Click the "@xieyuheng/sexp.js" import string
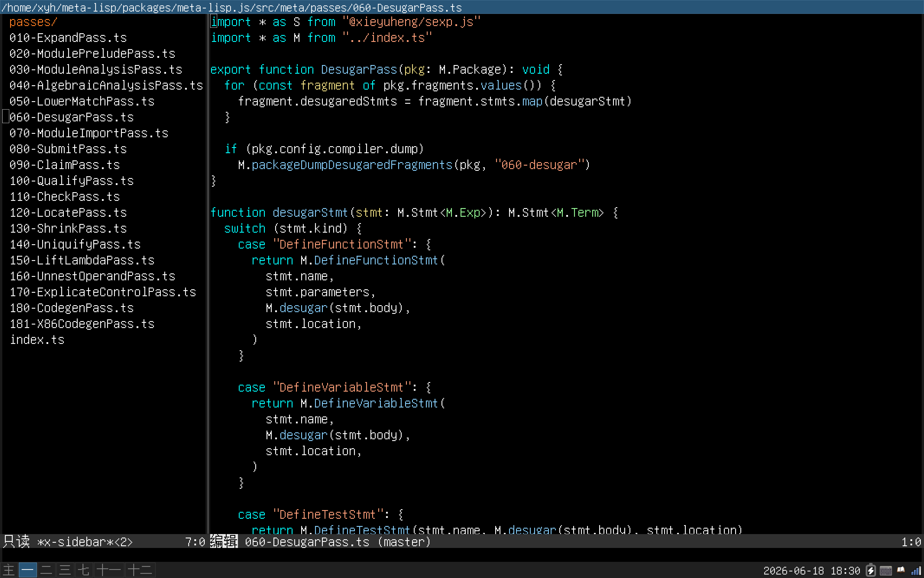Screen dimensions: 924x578 (411, 22)
